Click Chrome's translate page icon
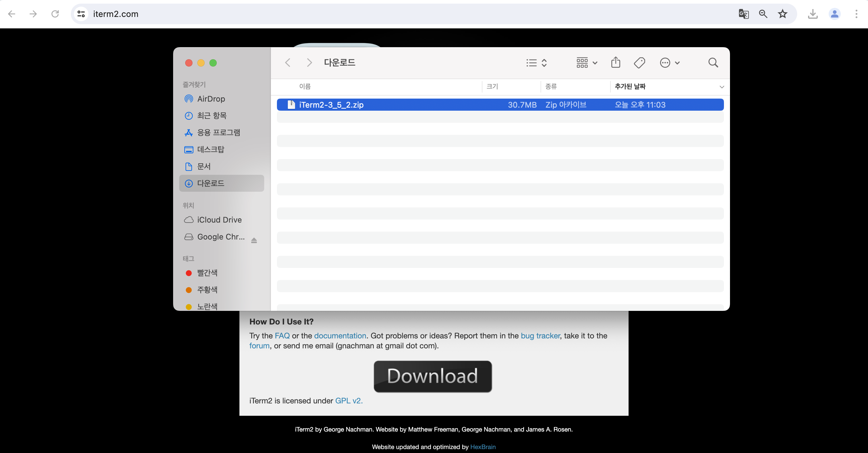Screen dimensions: 868x453 coord(743,14)
